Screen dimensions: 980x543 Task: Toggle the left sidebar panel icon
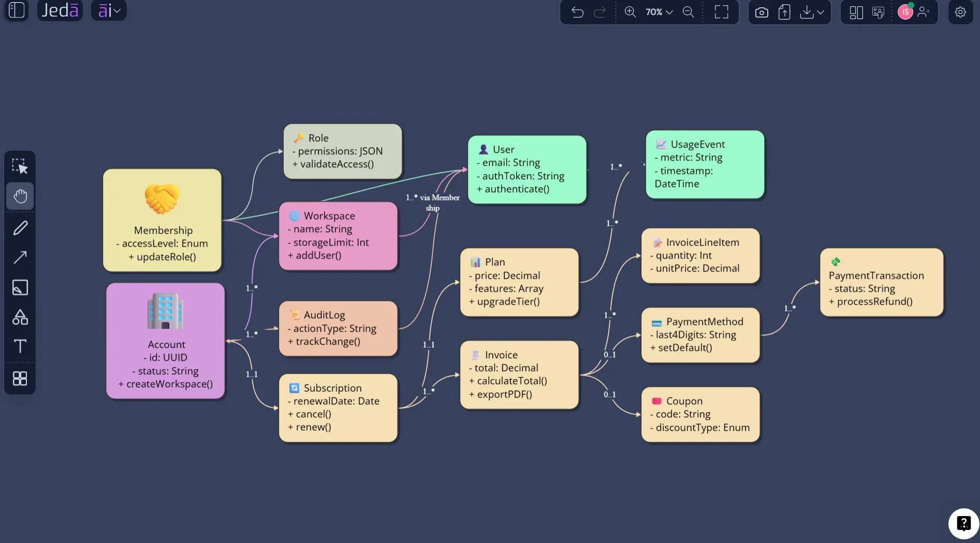[17, 10]
